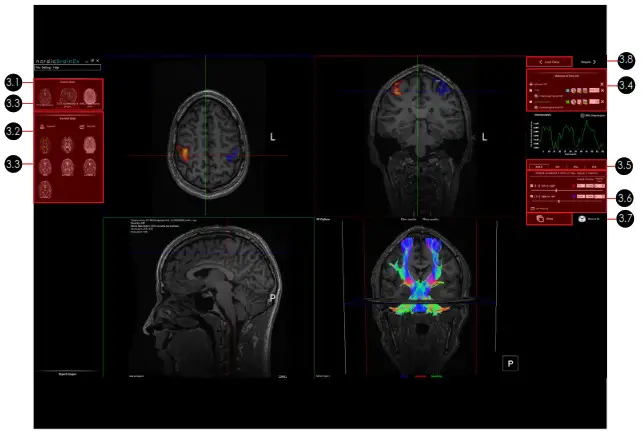Toggle checkbox below the threshold sliders
Screen dimensions: 643x447
click(532, 208)
